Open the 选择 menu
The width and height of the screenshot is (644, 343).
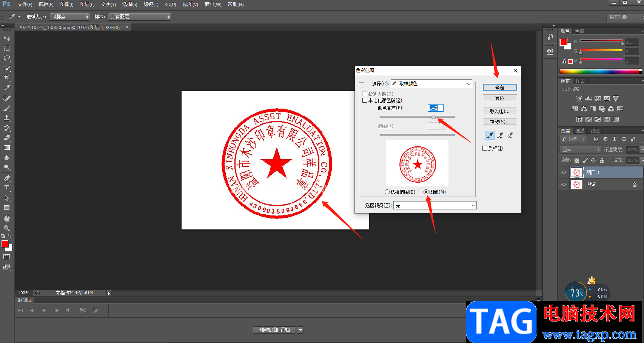tap(129, 5)
